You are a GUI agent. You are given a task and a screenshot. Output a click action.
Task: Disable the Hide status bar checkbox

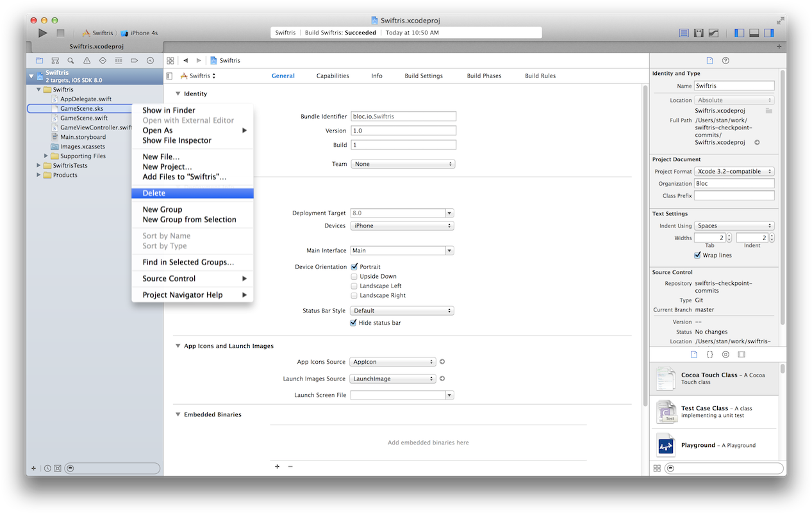pyautogui.click(x=354, y=323)
